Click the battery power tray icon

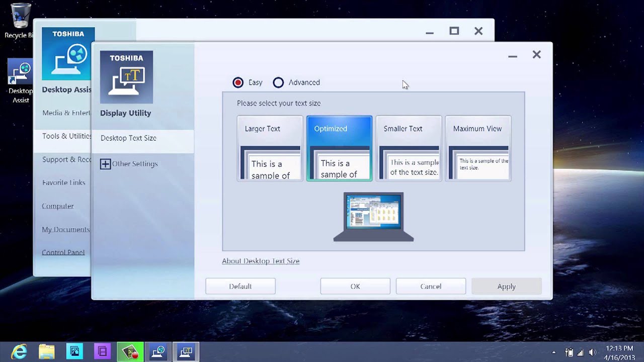coord(569,352)
